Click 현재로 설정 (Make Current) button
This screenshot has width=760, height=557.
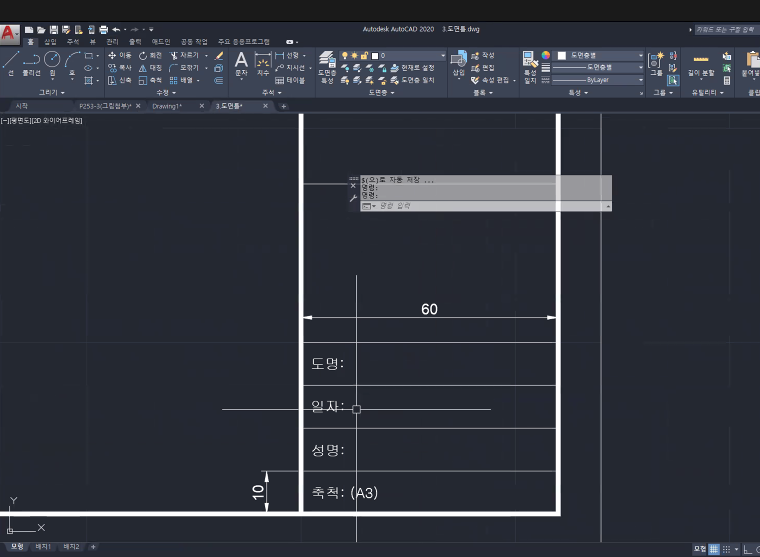(412, 68)
